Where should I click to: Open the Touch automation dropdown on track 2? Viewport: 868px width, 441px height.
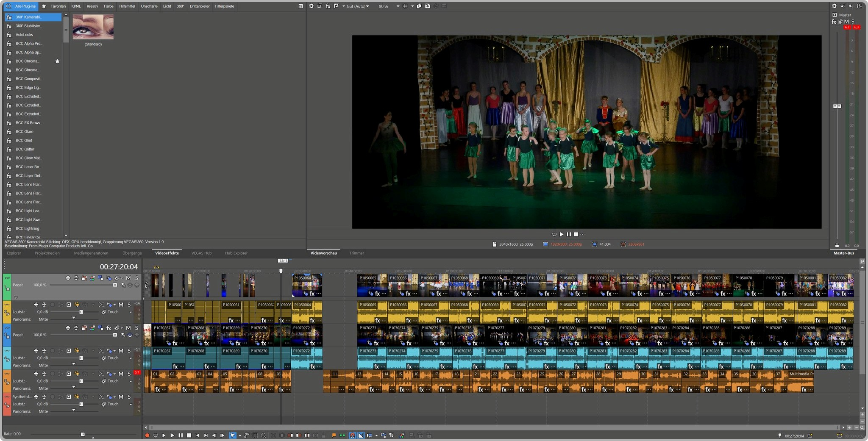pos(131,312)
